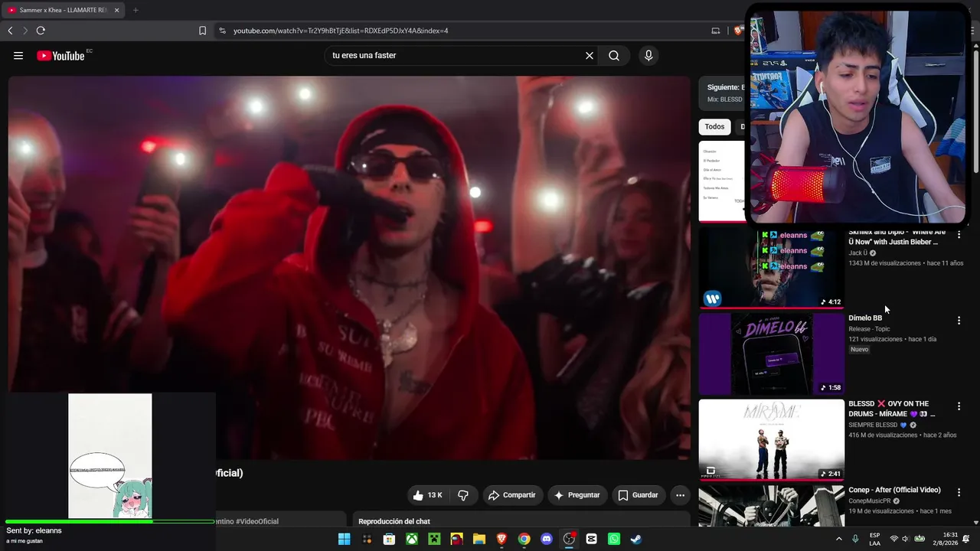This screenshot has width=980, height=551.
Task: Open Among Us from the taskbar
Action: pyautogui.click(x=457, y=539)
